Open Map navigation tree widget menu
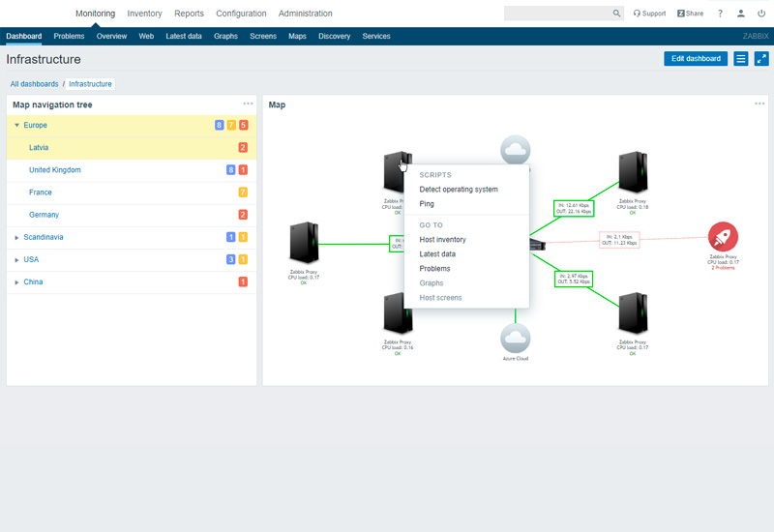 (248, 103)
